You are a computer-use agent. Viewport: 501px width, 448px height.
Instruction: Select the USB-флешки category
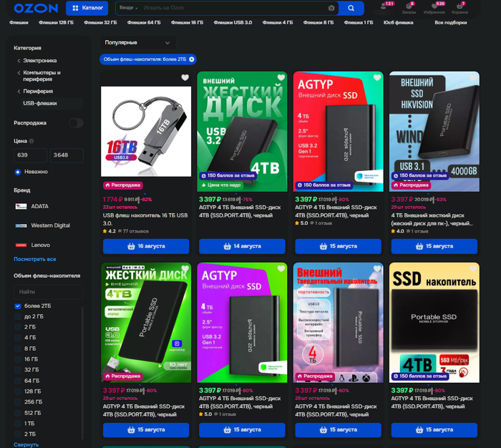(39, 103)
